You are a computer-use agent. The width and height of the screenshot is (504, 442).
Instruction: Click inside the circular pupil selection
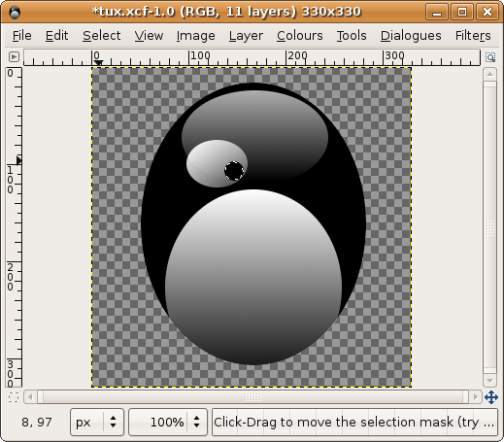[234, 170]
